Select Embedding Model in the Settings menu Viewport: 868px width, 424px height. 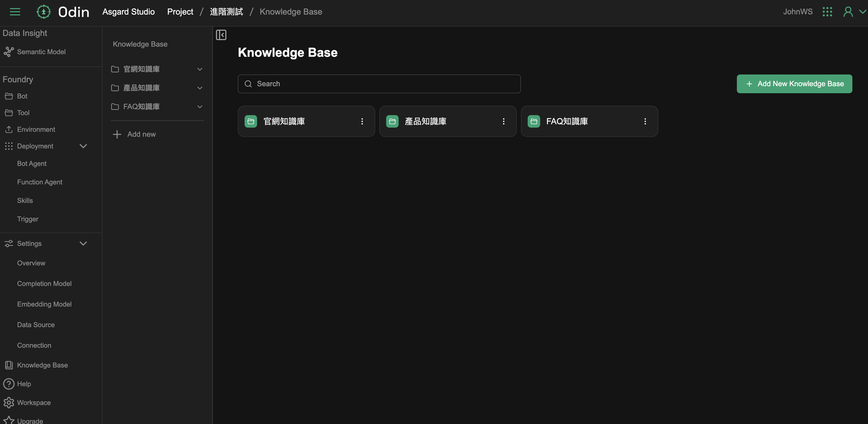point(44,304)
